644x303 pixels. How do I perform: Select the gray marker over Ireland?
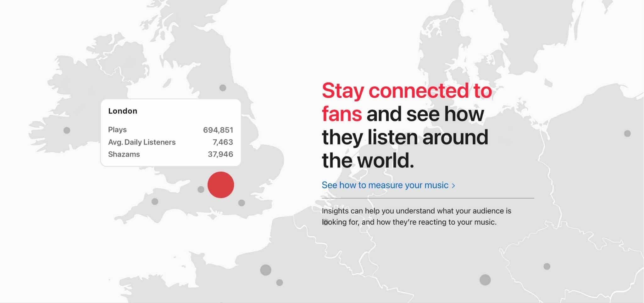(x=67, y=130)
